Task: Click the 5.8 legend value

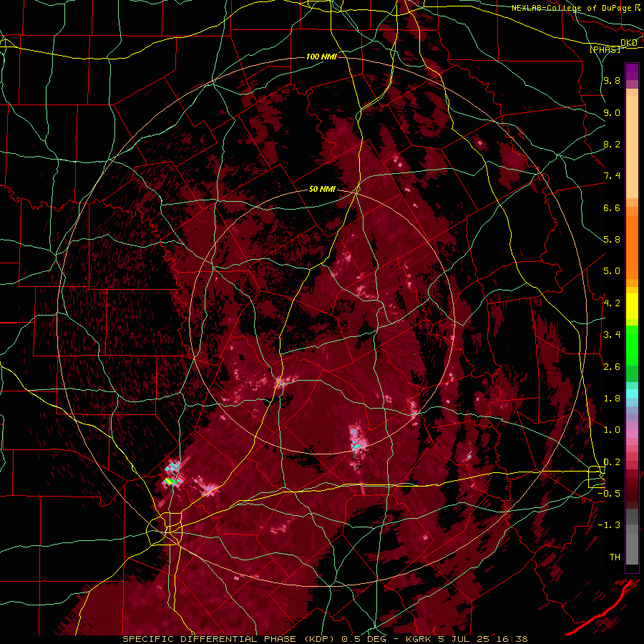Action: 612,240
